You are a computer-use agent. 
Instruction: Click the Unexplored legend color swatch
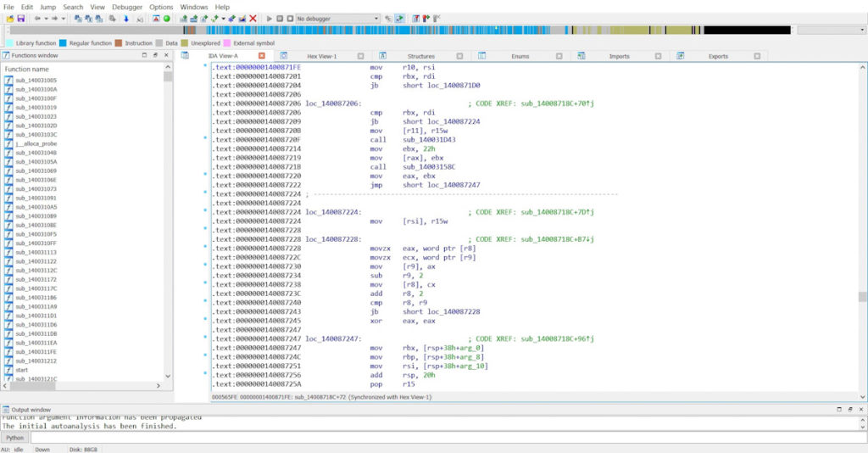[x=184, y=42]
